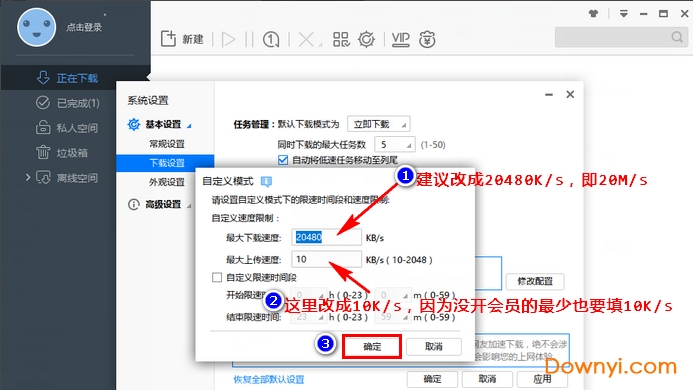Expand the 离线空间 chevron

pyautogui.click(x=28, y=178)
